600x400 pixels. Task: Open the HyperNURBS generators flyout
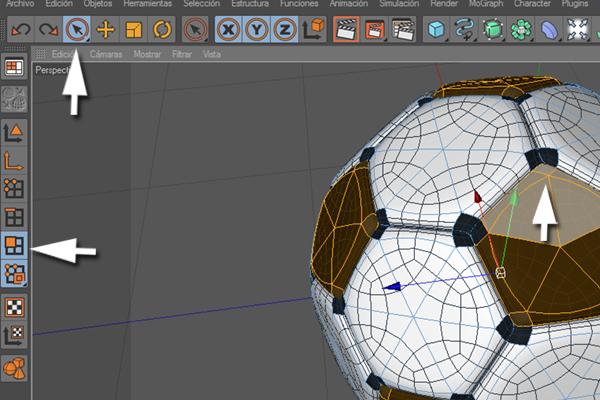pos(492,29)
